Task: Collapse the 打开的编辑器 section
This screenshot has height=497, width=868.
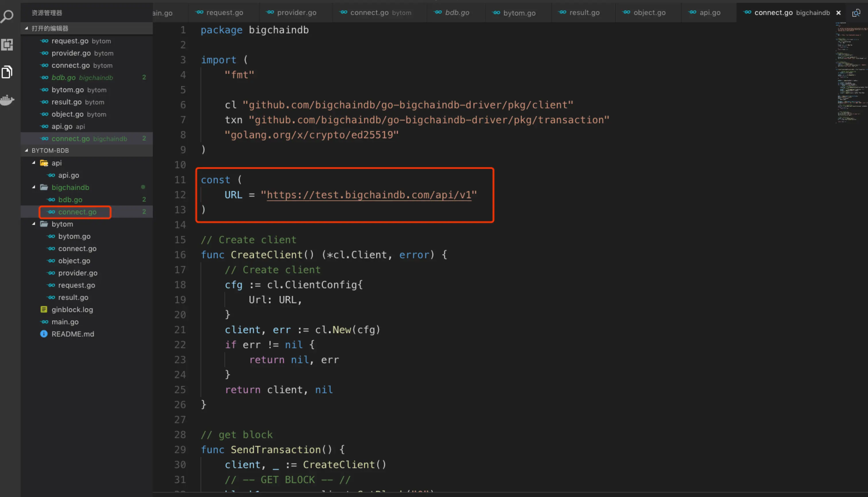Action: tap(27, 28)
